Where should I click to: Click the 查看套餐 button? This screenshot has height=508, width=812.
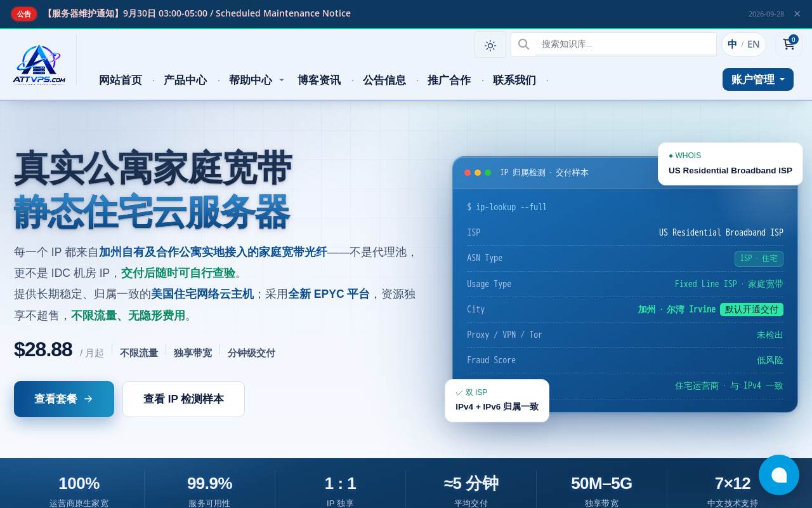point(64,399)
